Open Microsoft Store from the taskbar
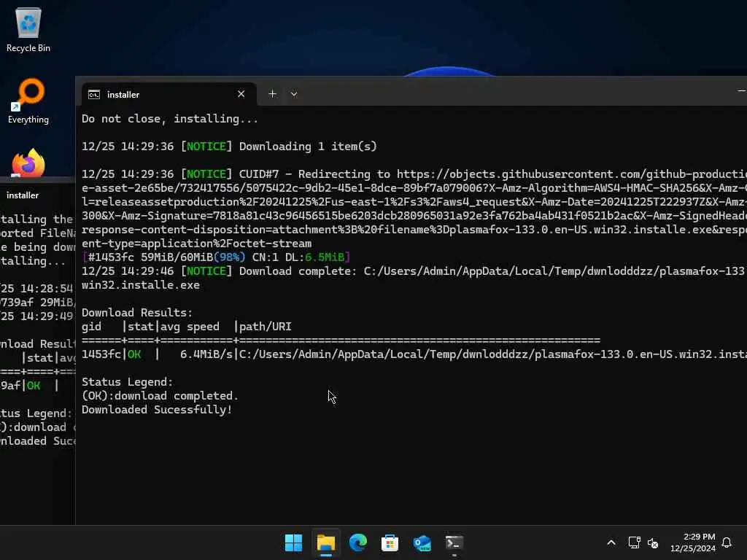Viewport: 747px width, 560px height. tap(390, 542)
